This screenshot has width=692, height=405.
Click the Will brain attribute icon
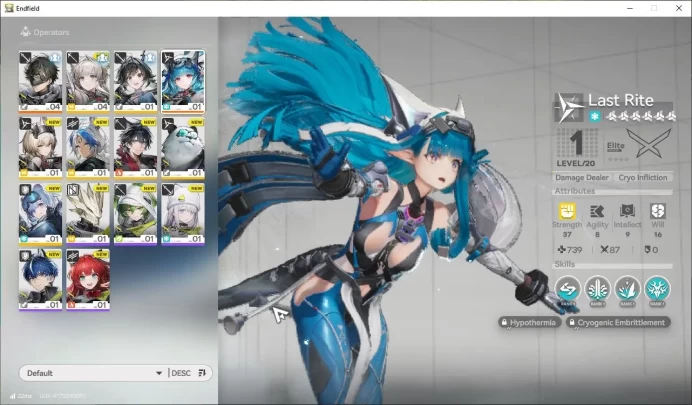pyautogui.click(x=658, y=211)
